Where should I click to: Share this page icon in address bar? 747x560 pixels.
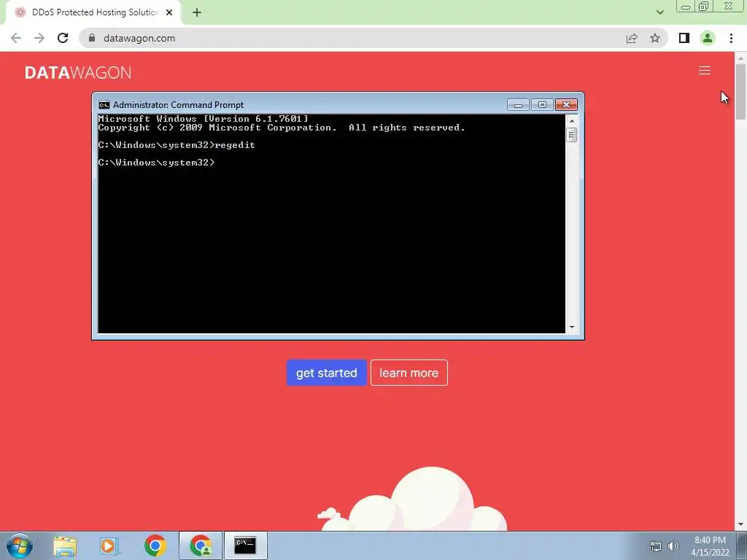(632, 38)
